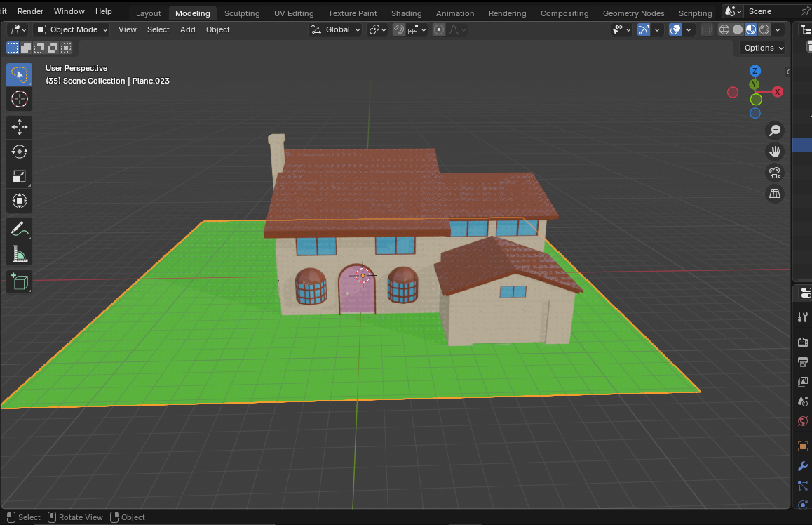
Task: Click the zoom in/out viewport icon
Action: click(775, 131)
